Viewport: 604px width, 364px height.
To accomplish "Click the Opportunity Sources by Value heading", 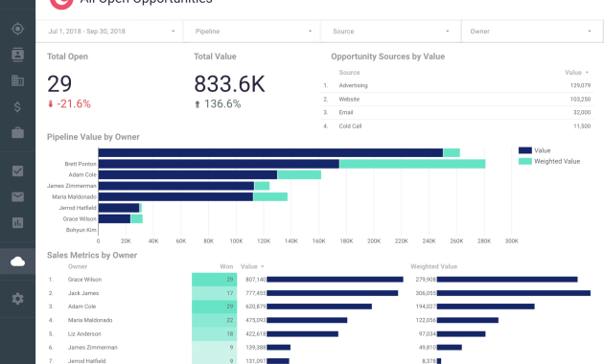I will coord(388,57).
